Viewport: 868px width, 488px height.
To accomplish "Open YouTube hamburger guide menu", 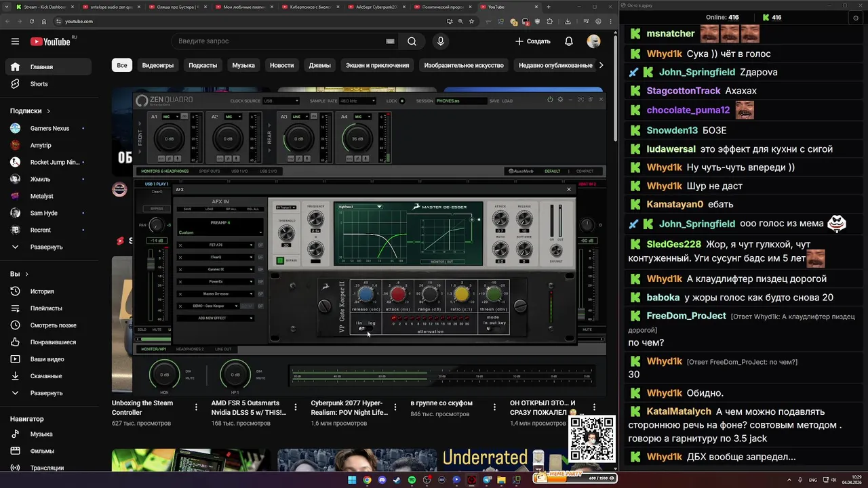I will 15,41.
